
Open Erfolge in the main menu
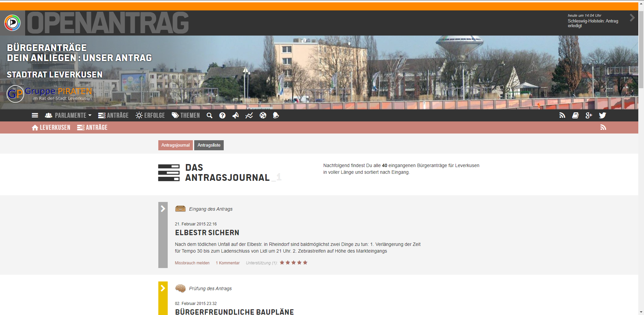tap(150, 115)
